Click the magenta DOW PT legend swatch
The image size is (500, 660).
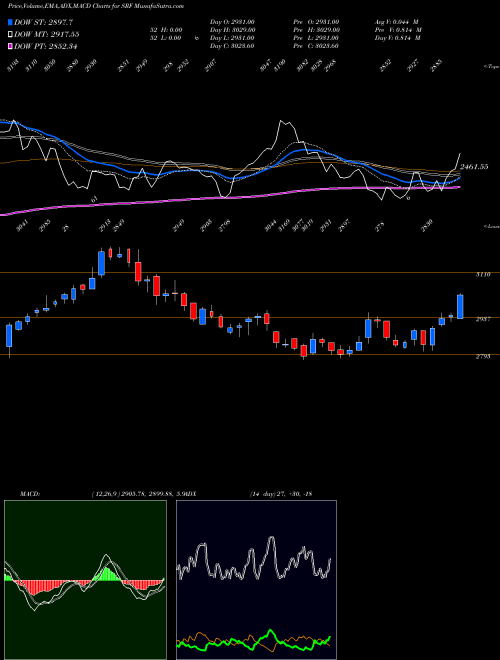11,46
